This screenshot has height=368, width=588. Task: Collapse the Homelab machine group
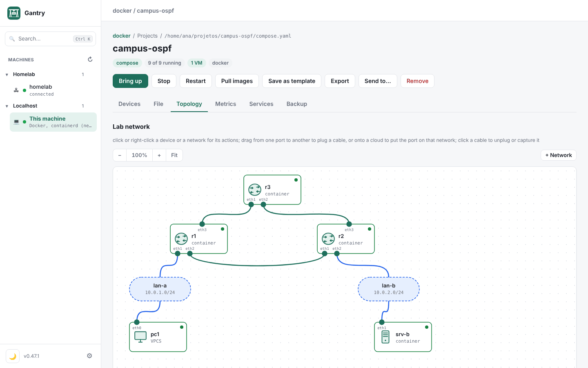pos(7,74)
